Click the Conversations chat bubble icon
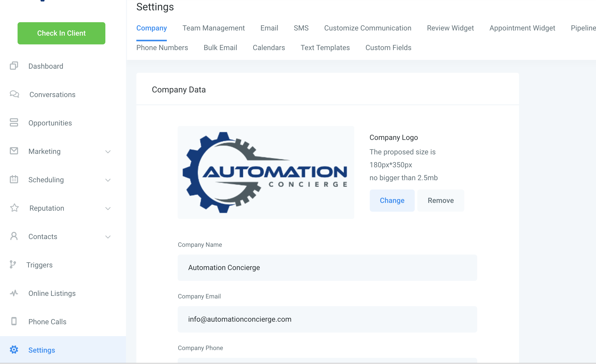596x364 pixels. (x=14, y=94)
